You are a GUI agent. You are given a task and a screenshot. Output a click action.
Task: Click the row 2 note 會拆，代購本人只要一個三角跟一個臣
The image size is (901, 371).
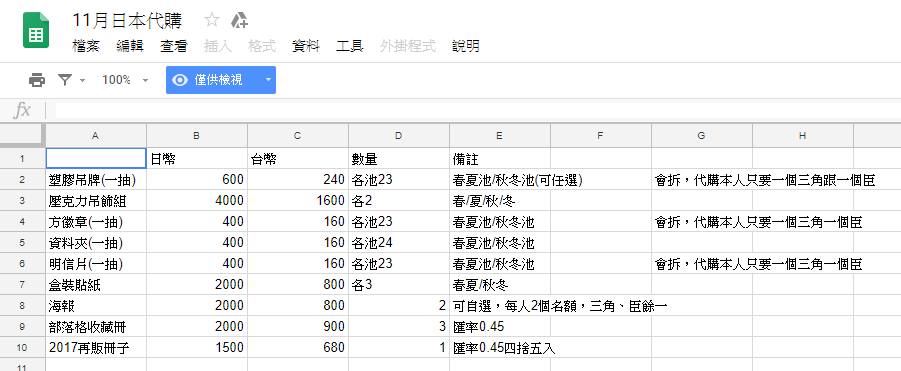pyautogui.click(x=765, y=180)
